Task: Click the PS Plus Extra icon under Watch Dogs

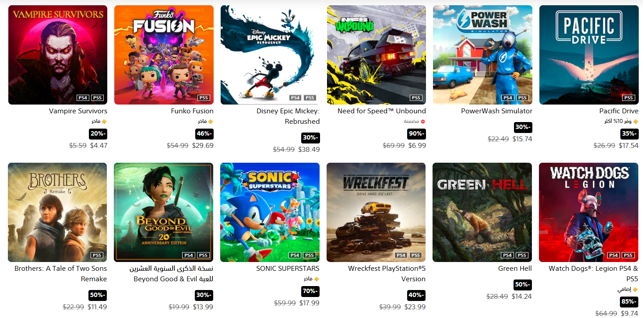Action: [636, 290]
